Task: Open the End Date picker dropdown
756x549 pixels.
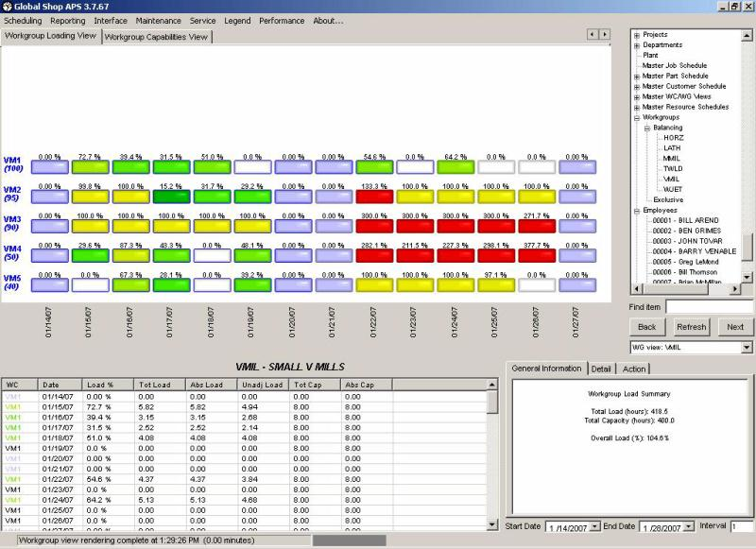Action: [x=689, y=527]
